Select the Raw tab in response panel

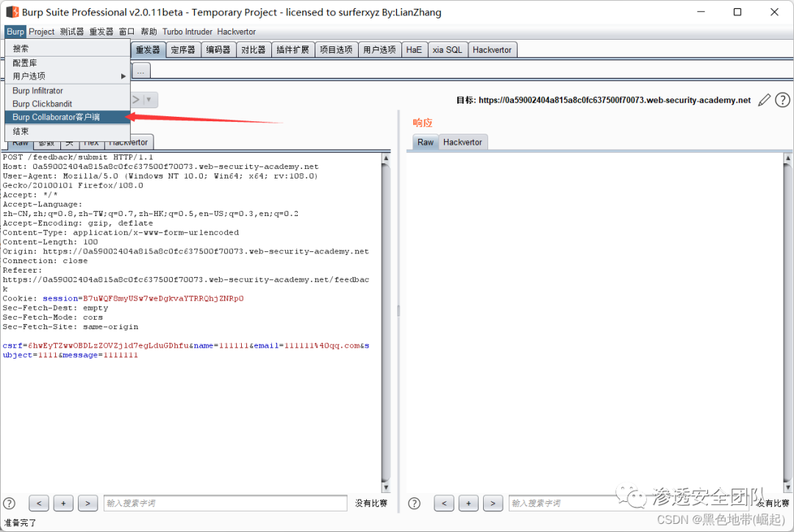coord(426,143)
